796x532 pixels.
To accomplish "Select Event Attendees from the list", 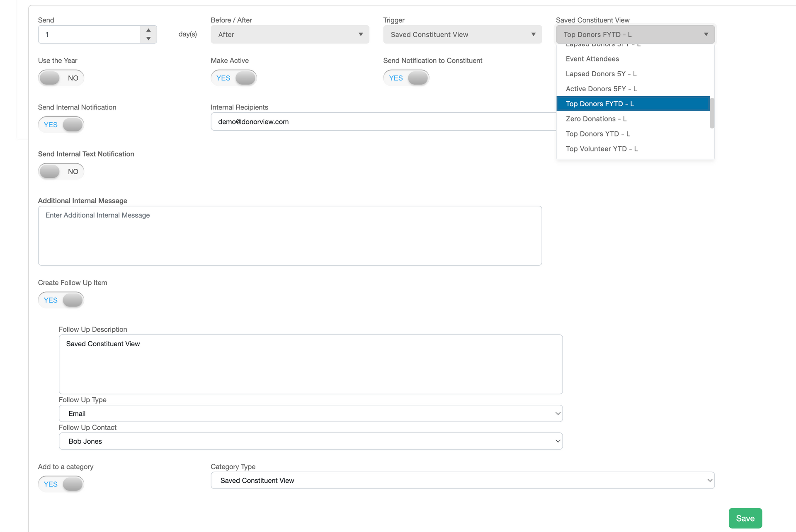I will click(592, 59).
